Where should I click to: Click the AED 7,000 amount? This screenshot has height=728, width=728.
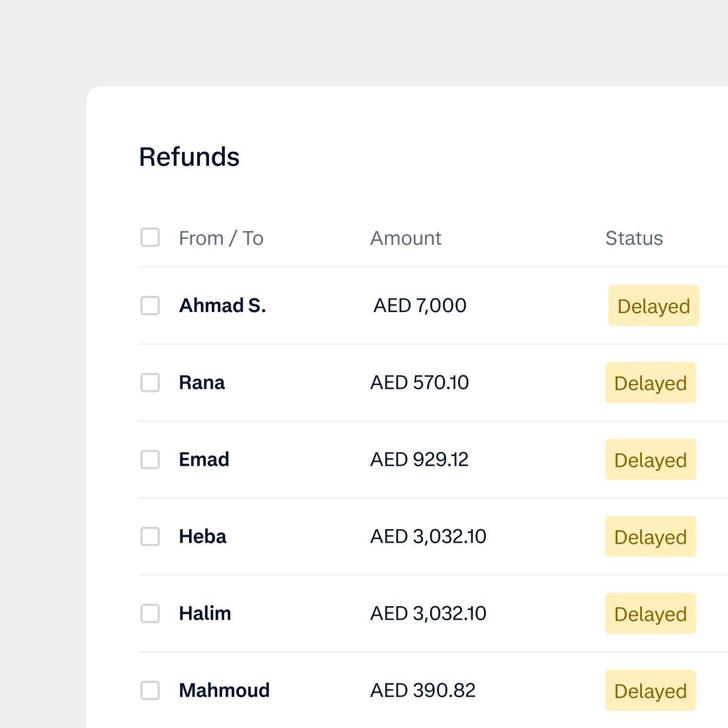click(419, 305)
